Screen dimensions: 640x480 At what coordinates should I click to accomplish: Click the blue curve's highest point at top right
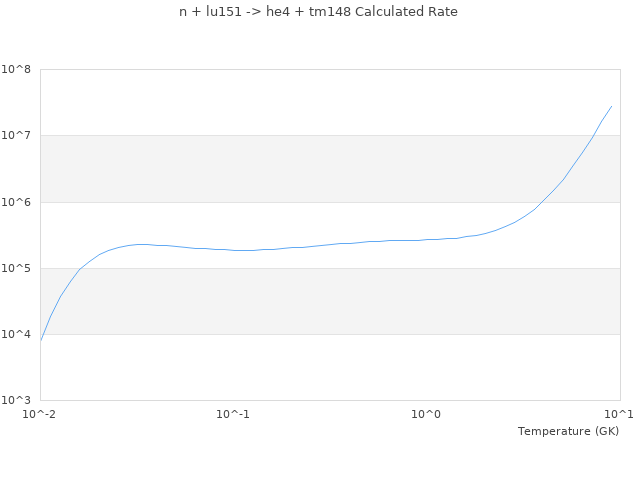[611, 106]
